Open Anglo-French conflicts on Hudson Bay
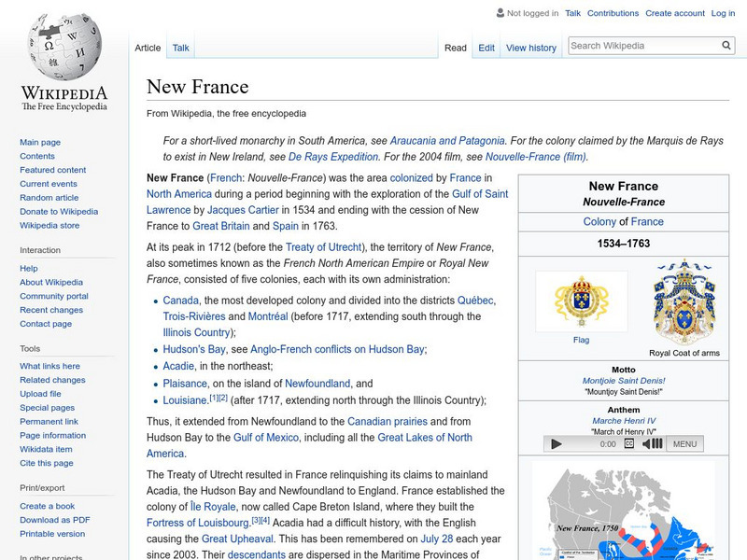Image resolution: width=747 pixels, height=560 pixels. pos(337,349)
